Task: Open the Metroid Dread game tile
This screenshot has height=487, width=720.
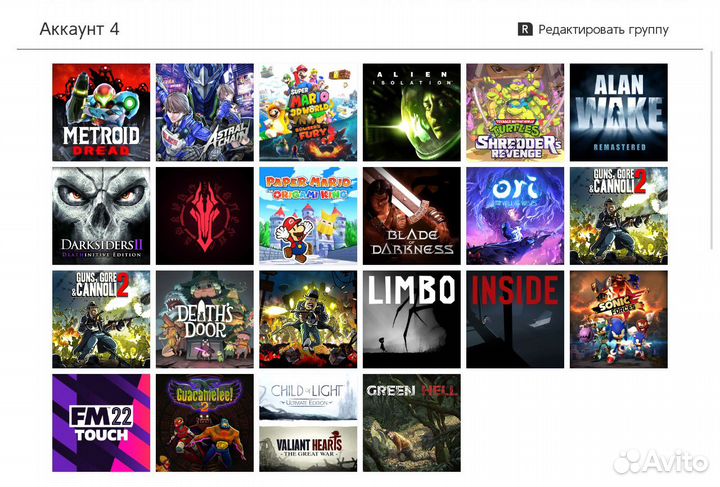Action: click(101, 112)
